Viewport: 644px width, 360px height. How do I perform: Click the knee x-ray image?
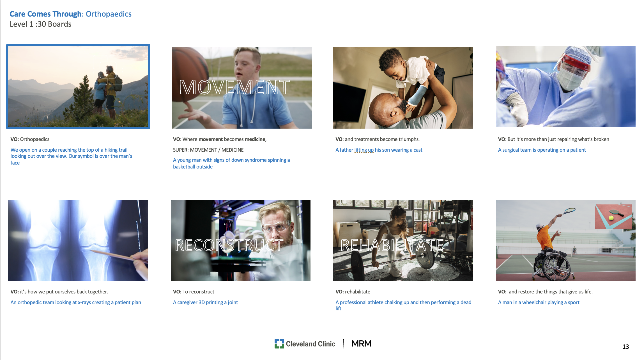click(x=78, y=240)
